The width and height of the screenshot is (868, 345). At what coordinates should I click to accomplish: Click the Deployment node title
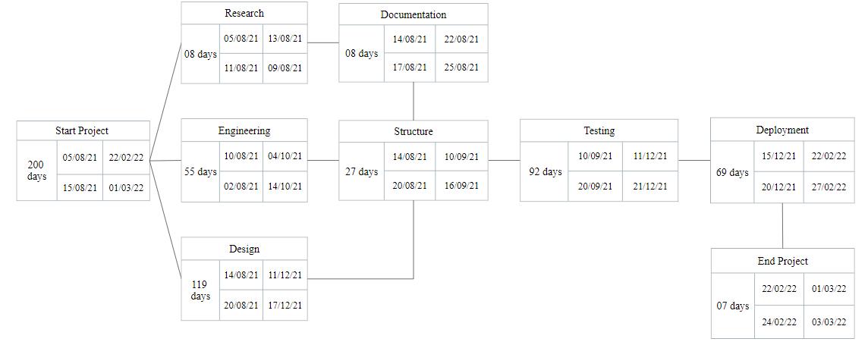782,130
